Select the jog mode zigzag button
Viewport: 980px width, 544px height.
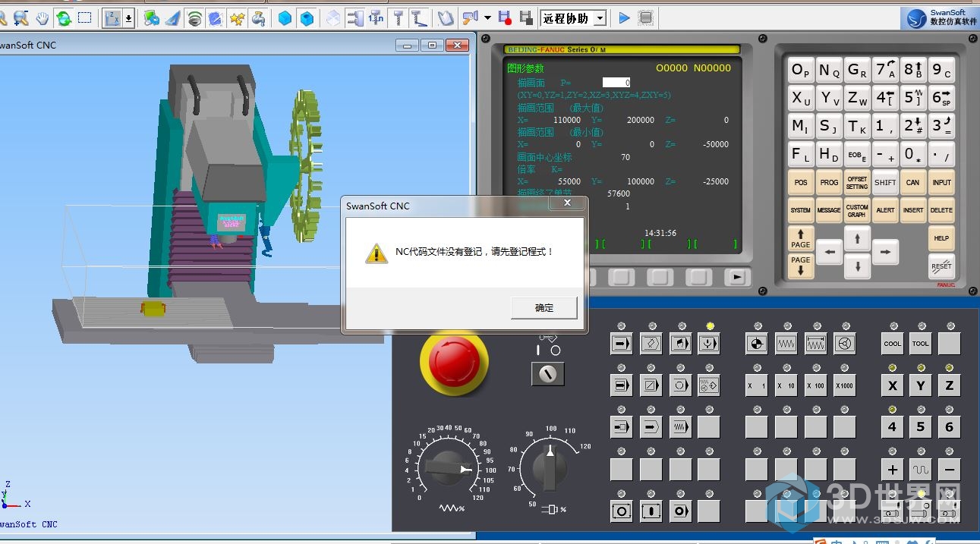tap(786, 344)
